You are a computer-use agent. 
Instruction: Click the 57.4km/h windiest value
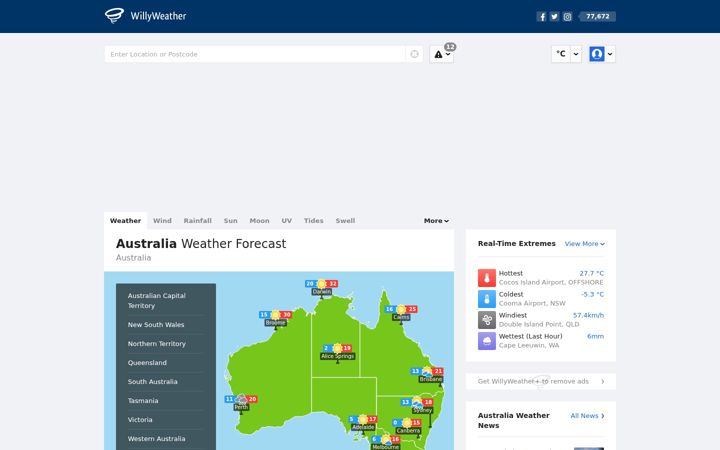588,315
